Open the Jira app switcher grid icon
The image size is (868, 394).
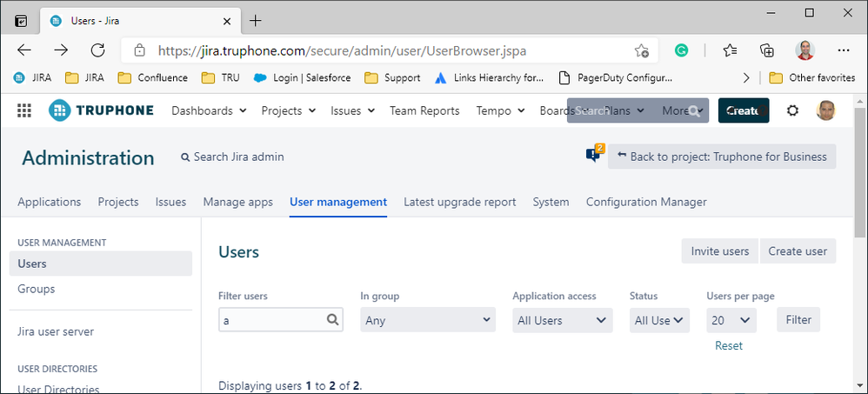pos(23,110)
